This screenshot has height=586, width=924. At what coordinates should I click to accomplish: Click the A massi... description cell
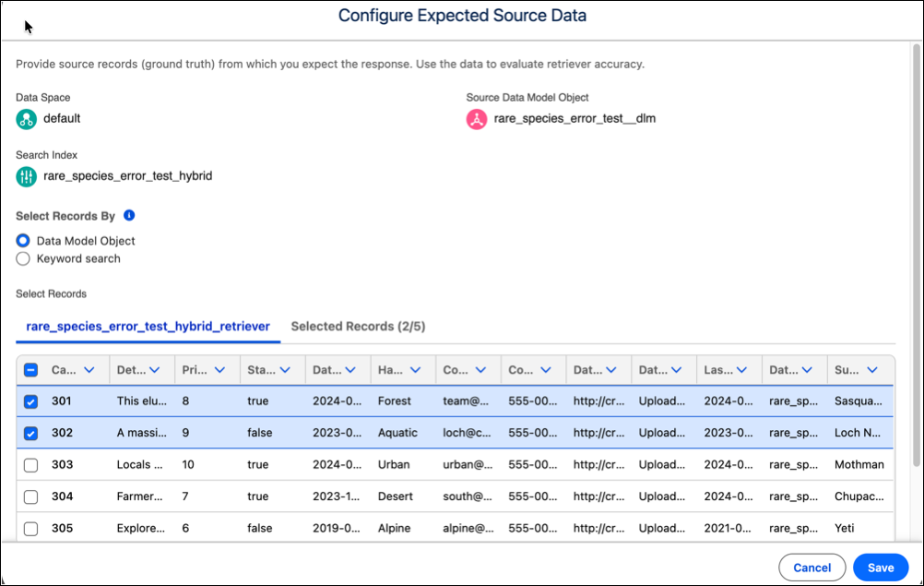pos(142,434)
